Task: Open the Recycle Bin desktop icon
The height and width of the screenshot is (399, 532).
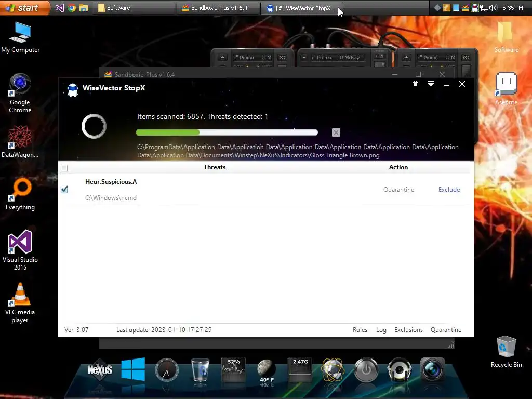Action: click(506, 352)
